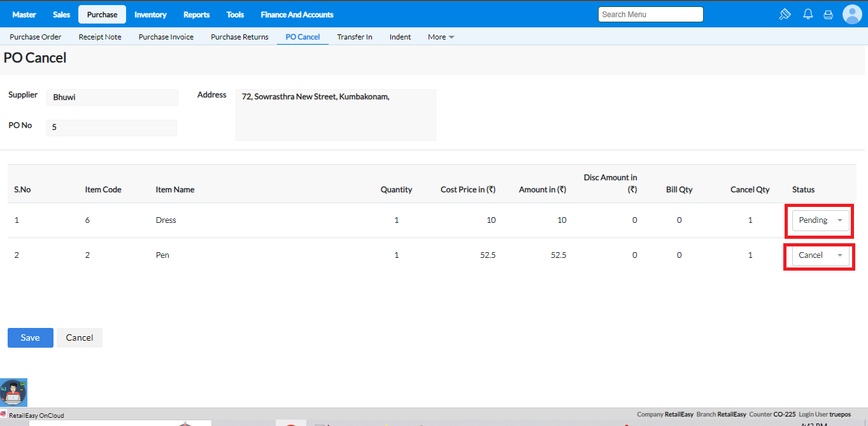Click the paintbrush theme icon
The height and width of the screenshot is (426, 868).
pos(785,14)
